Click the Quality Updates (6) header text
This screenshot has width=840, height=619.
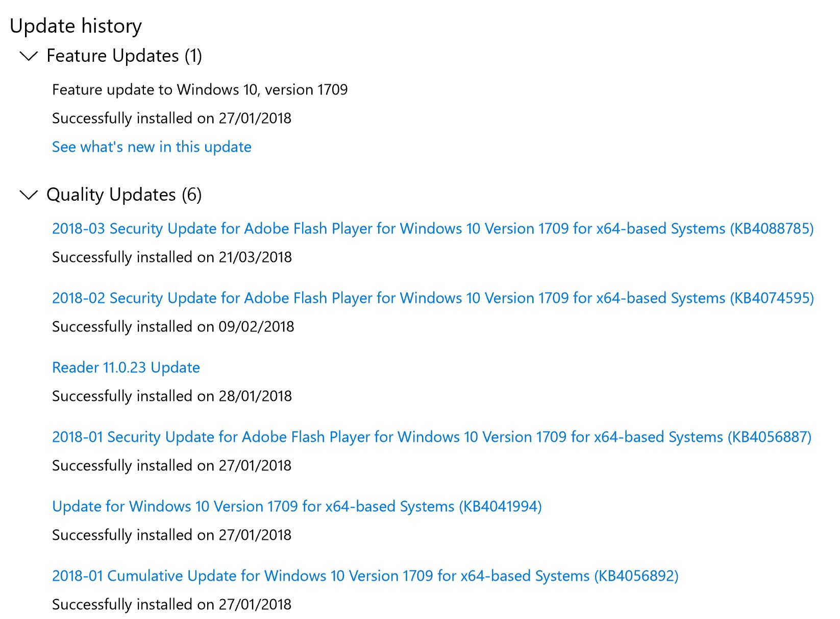[x=124, y=195]
